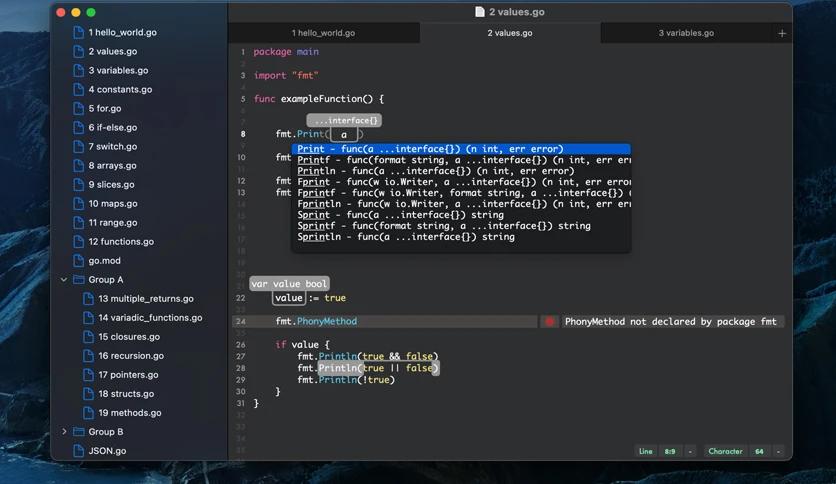836x484 pixels.
Task: Click the file icon beside 17 pointers.go
Action: 89,375
